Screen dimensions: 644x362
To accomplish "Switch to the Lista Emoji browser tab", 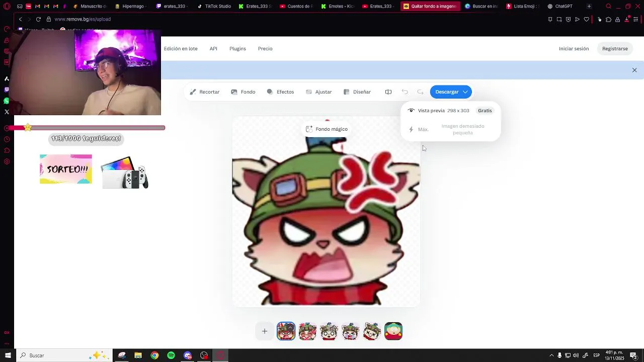I will point(523,7).
